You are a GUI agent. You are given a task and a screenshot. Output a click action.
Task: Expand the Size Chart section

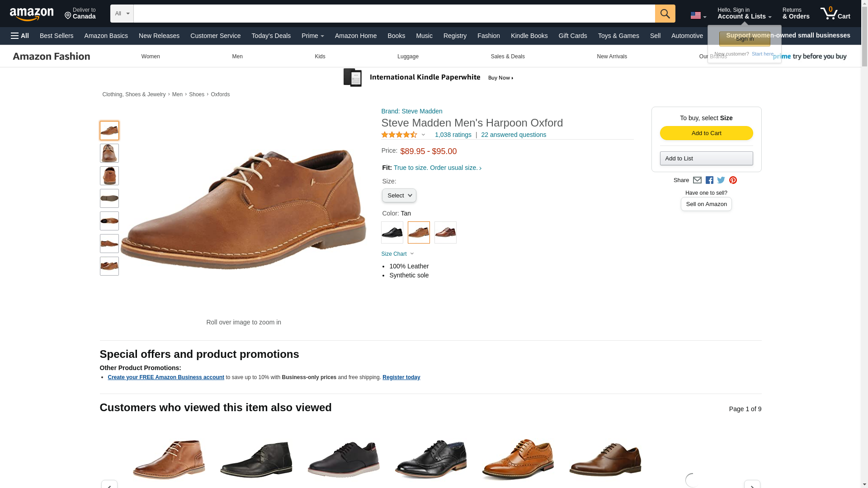click(x=397, y=254)
